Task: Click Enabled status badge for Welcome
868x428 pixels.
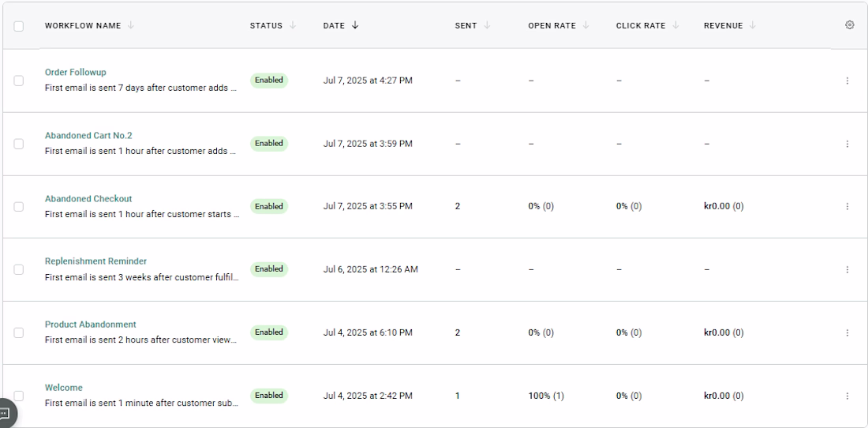Action: pyautogui.click(x=269, y=396)
